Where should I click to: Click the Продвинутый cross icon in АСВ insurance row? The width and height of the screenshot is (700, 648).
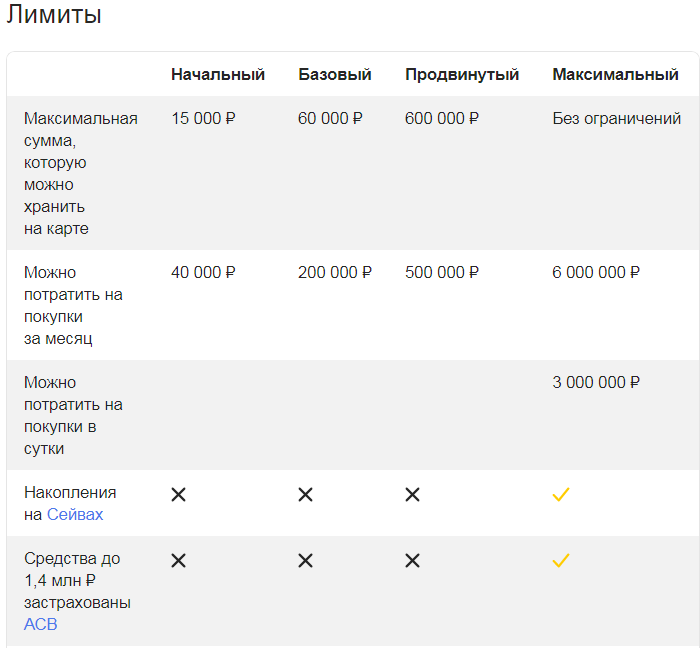[412, 560]
